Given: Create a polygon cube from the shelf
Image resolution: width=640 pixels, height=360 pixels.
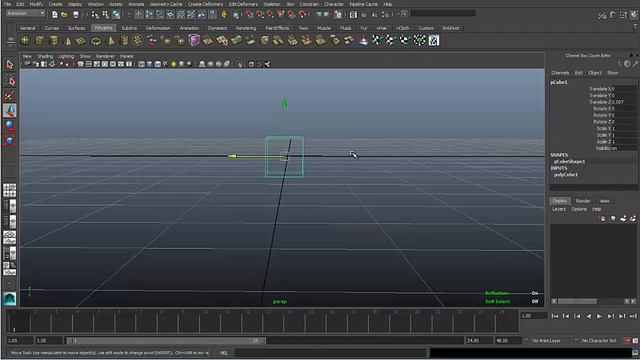Looking at the screenshot, I should point(40,40).
